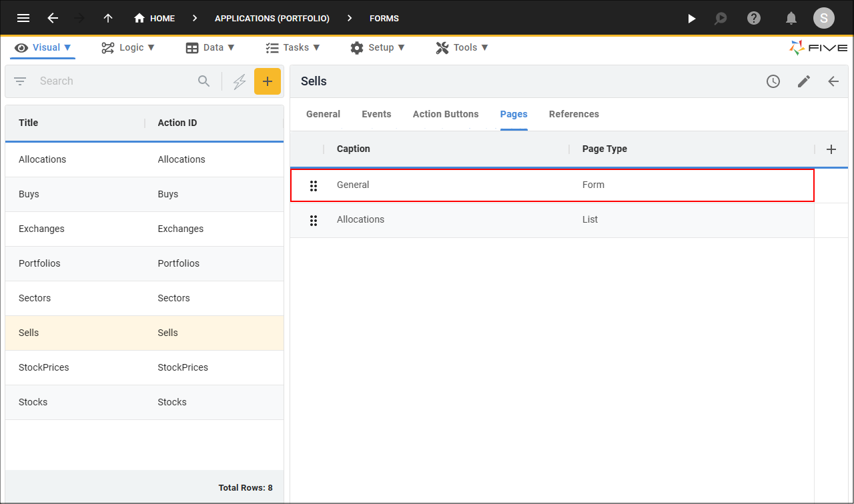Open the hamburger menu icon
Viewport: 854px width, 504px height.
click(x=23, y=18)
